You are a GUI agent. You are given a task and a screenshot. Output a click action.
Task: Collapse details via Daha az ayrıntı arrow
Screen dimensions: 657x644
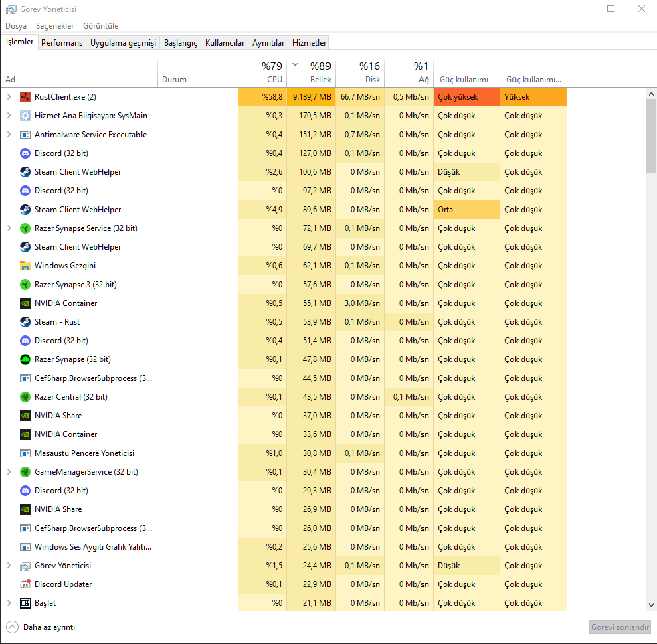point(13,627)
